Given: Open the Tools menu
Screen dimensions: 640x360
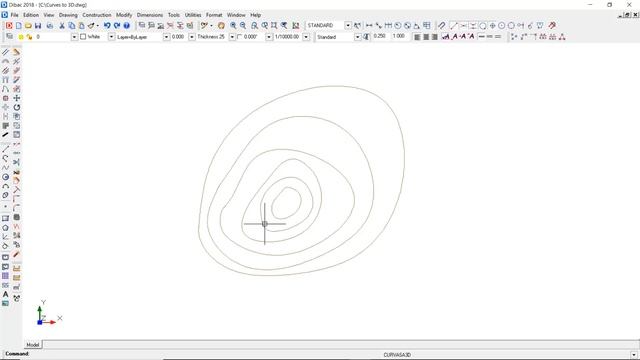Looking at the screenshot, I should (x=173, y=15).
